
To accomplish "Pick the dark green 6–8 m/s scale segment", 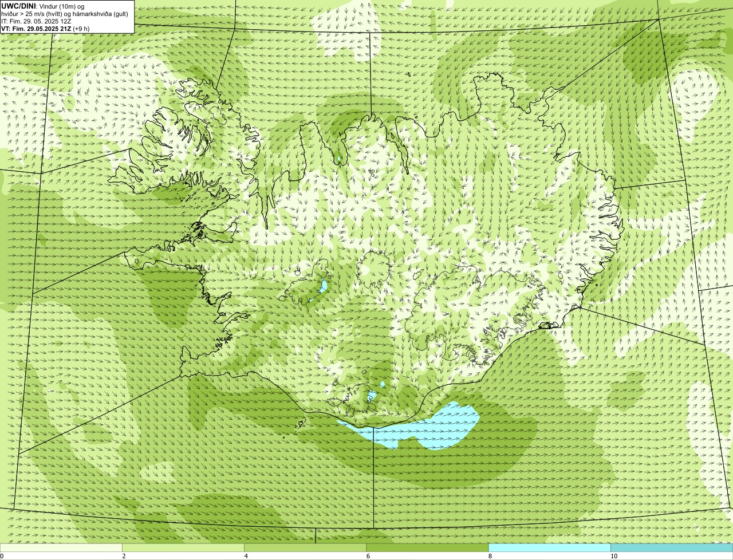I will coord(427,548).
